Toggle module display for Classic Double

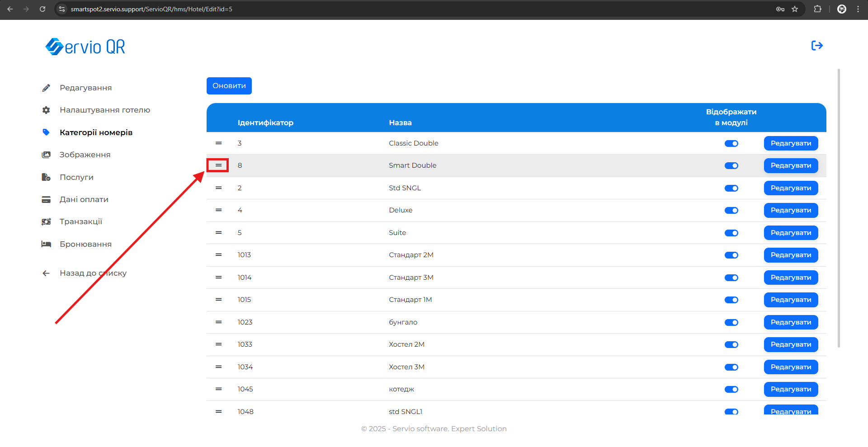(x=731, y=144)
